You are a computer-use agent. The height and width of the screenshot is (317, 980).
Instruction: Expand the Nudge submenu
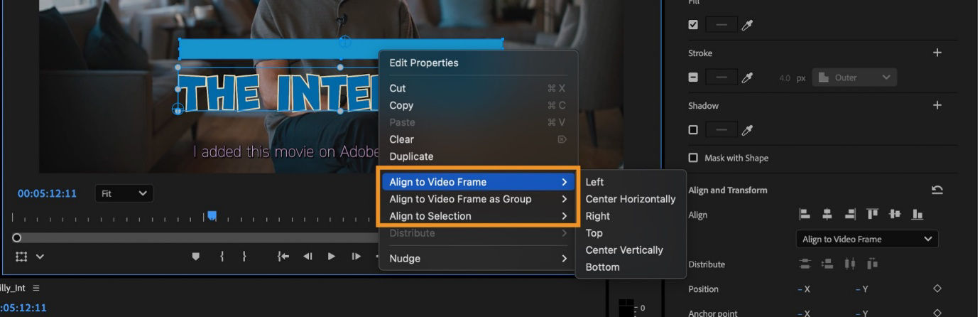click(479, 259)
